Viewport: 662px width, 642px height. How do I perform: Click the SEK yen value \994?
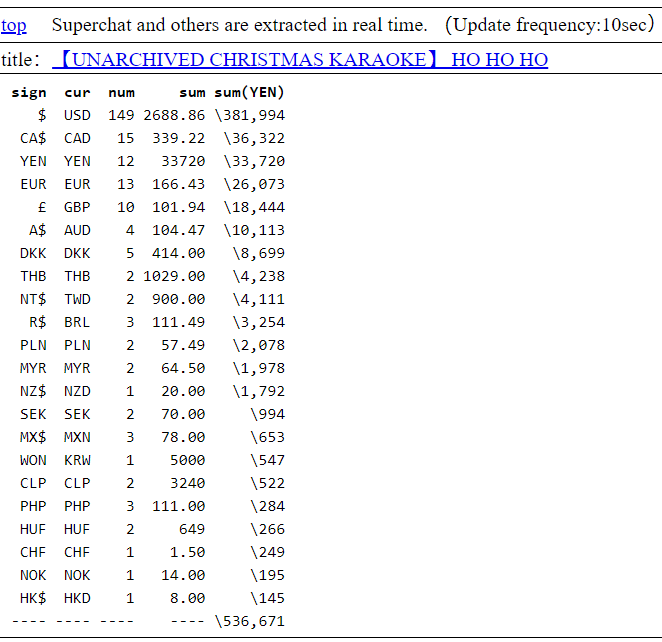pyautogui.click(x=267, y=414)
